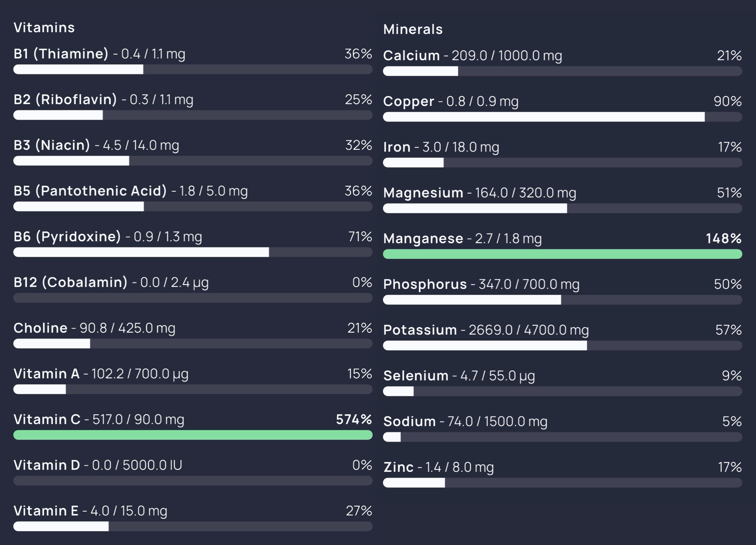Select the Choline nutrient label
The image size is (756, 545).
click(41, 328)
